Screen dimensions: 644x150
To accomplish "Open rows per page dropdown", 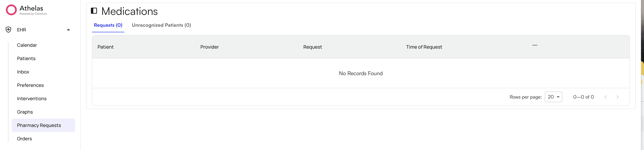I will pos(553,97).
